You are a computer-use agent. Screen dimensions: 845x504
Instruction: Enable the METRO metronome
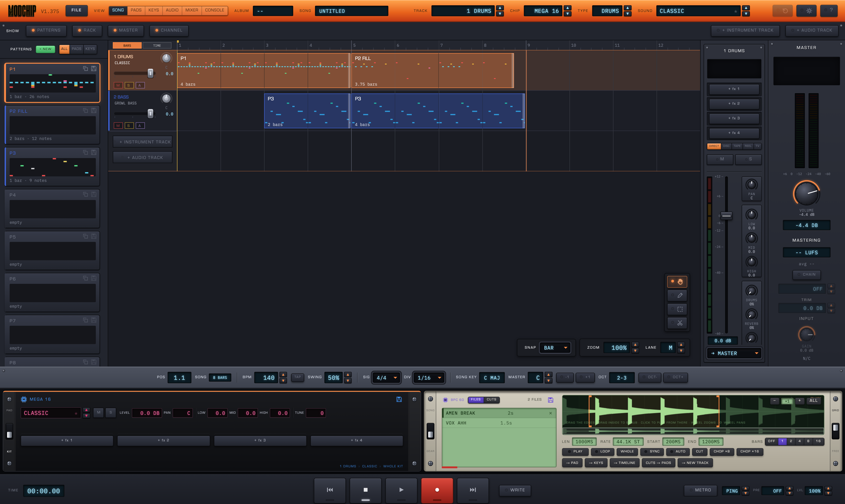click(700, 490)
